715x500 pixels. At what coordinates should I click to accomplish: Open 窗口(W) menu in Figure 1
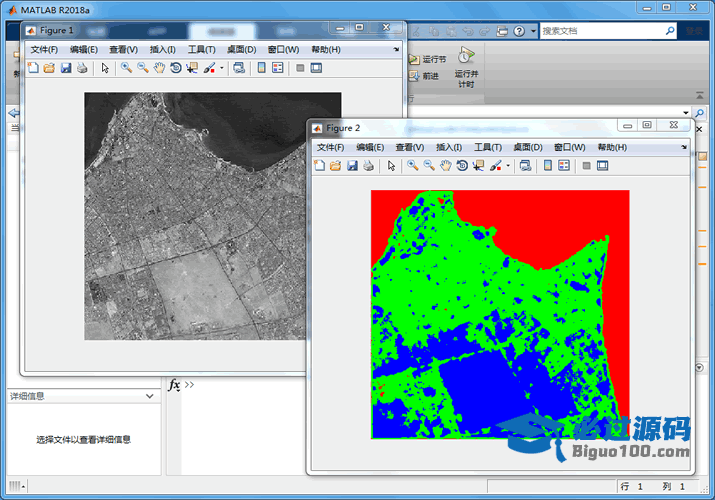(284, 50)
